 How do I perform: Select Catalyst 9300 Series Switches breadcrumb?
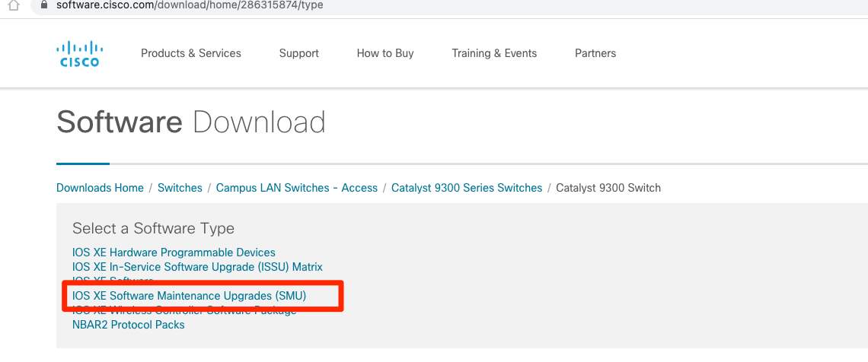pos(466,188)
